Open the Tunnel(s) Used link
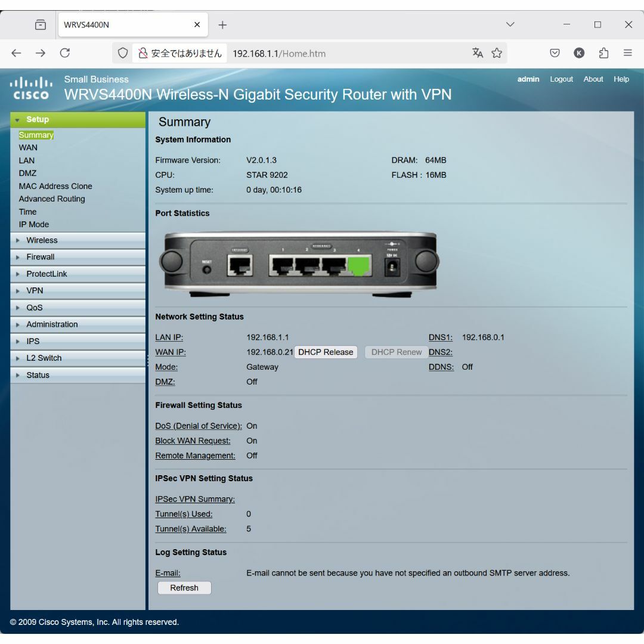Screen dimensions: 644x644 [x=184, y=514]
